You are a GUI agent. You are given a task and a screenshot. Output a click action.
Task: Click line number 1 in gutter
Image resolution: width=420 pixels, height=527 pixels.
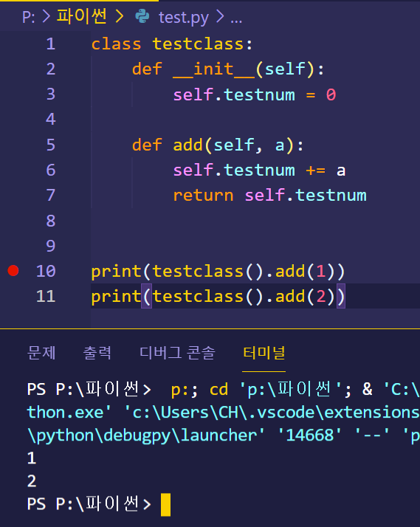click(51, 44)
